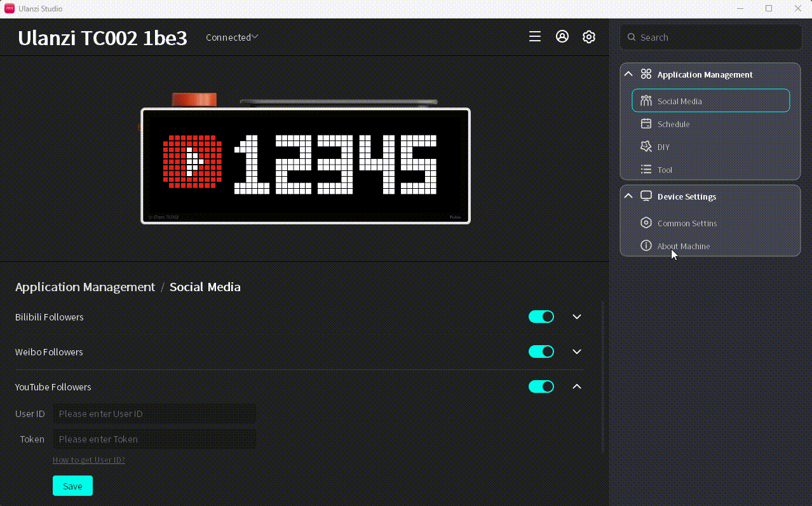Close the Ulanzi Studio window
Image resolution: width=812 pixels, height=506 pixels.
(798, 8)
